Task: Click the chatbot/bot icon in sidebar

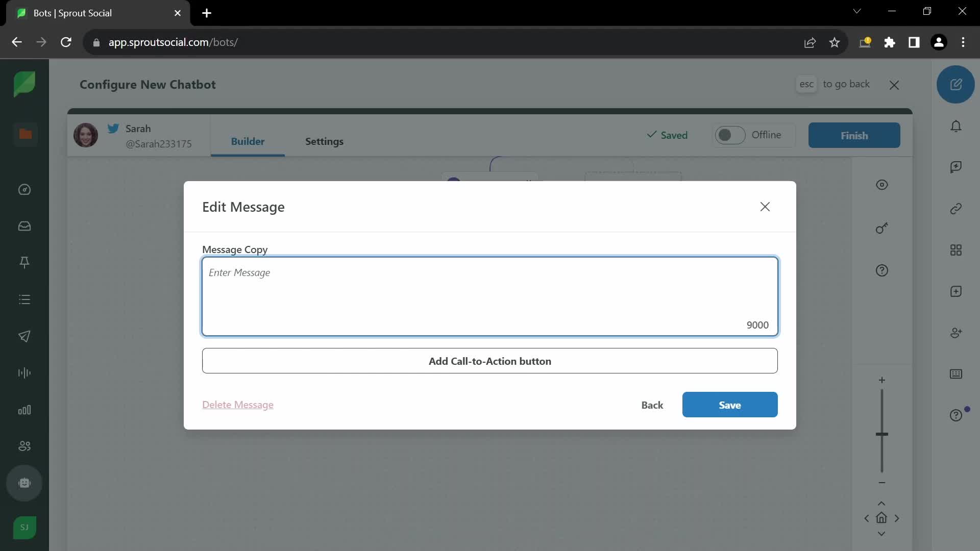Action: [24, 482]
